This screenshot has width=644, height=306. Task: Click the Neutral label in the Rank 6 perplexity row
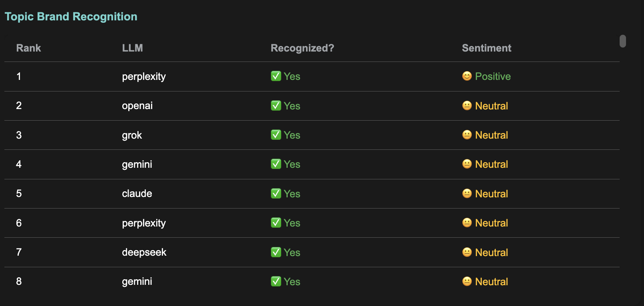(x=492, y=223)
